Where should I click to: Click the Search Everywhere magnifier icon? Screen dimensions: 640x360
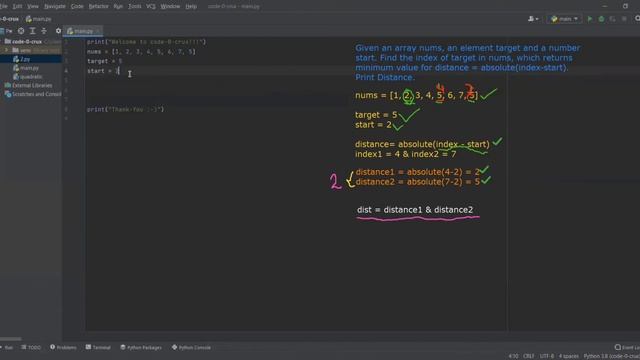click(x=637, y=19)
